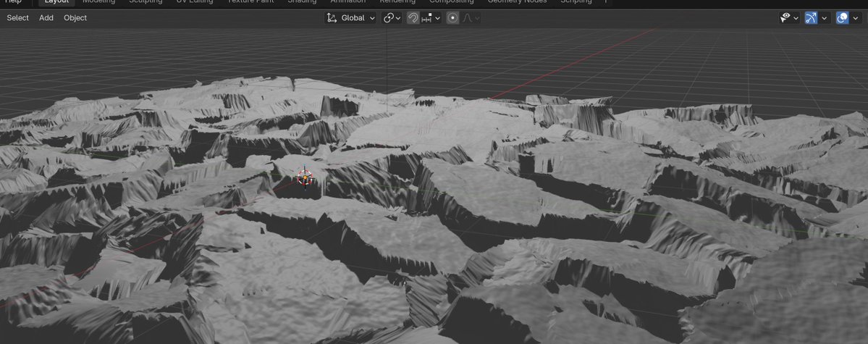Open the Global transform orientation dropdown
868x344 pixels.
point(350,17)
